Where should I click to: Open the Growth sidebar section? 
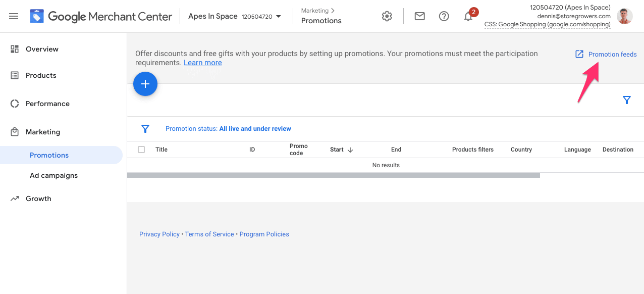pos(38,199)
